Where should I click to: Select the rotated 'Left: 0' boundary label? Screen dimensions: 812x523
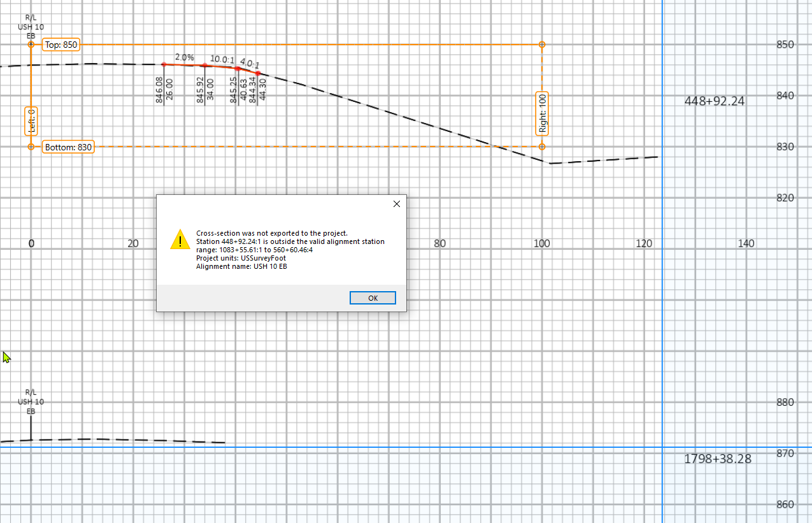tap(31, 121)
